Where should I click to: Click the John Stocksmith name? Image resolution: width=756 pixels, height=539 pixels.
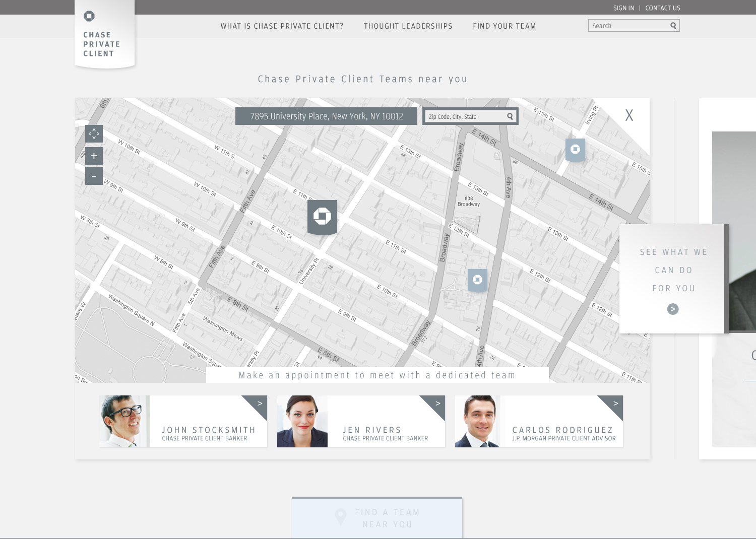click(x=209, y=430)
